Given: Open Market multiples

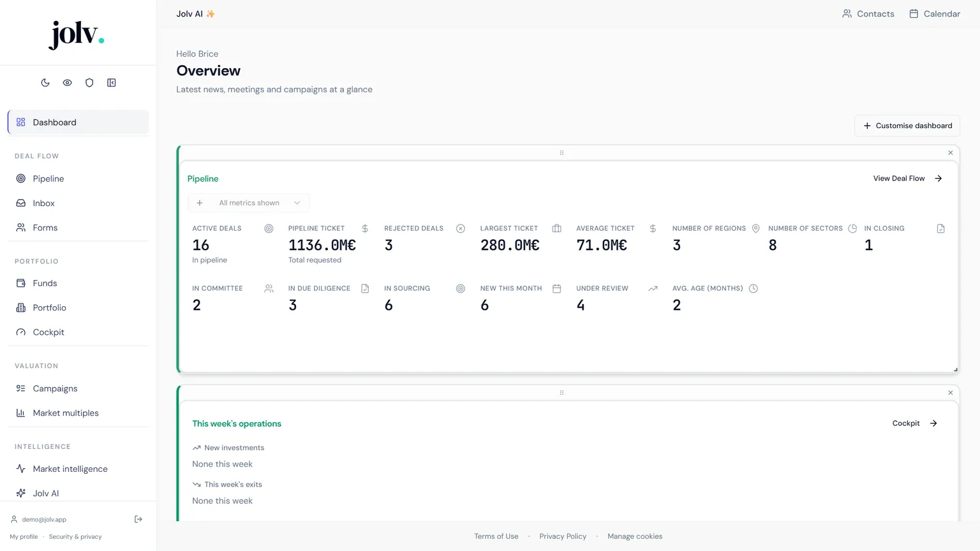Looking at the screenshot, I should tap(78, 413).
